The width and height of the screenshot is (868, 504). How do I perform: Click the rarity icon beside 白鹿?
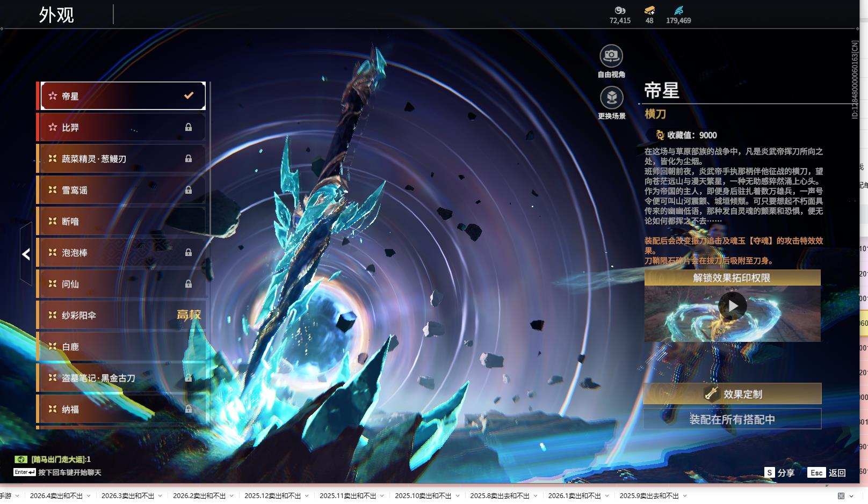53,346
